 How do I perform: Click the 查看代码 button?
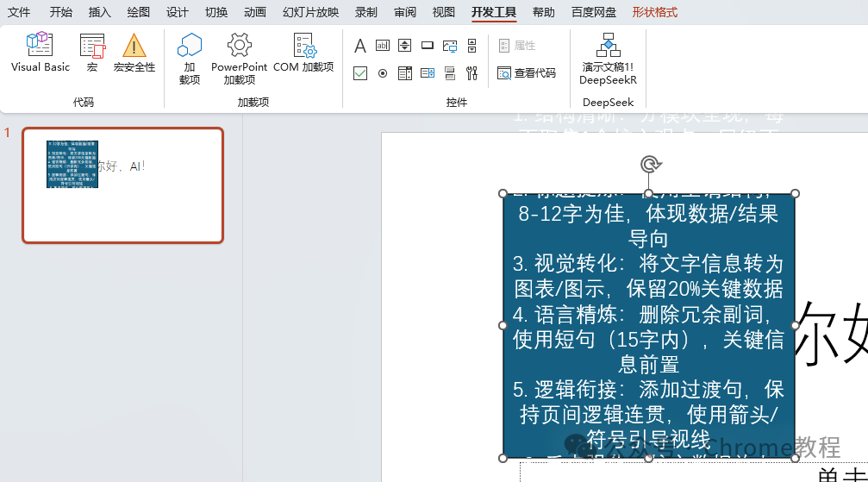pyautogui.click(x=527, y=73)
